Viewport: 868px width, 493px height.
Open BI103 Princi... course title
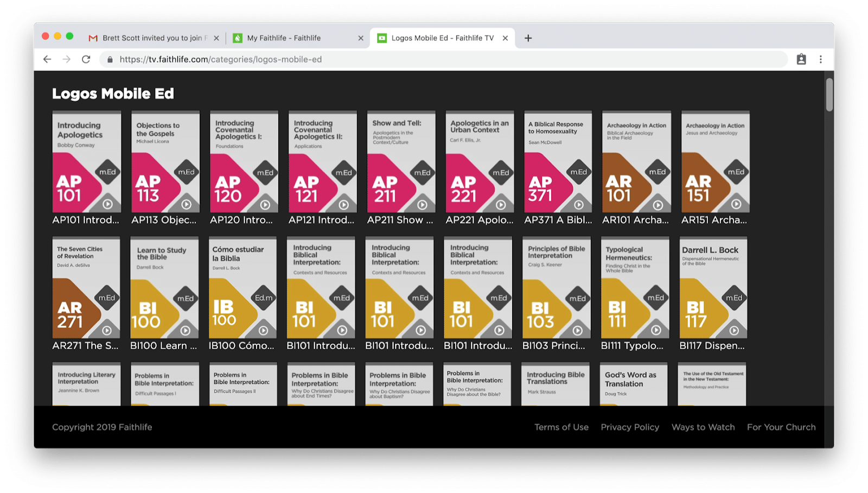click(x=554, y=346)
